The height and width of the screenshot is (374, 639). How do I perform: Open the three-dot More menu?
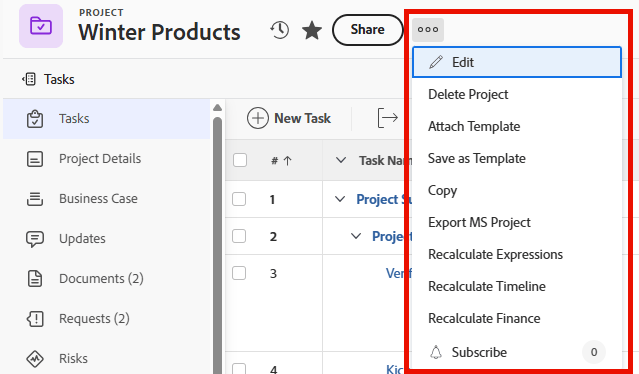(428, 30)
